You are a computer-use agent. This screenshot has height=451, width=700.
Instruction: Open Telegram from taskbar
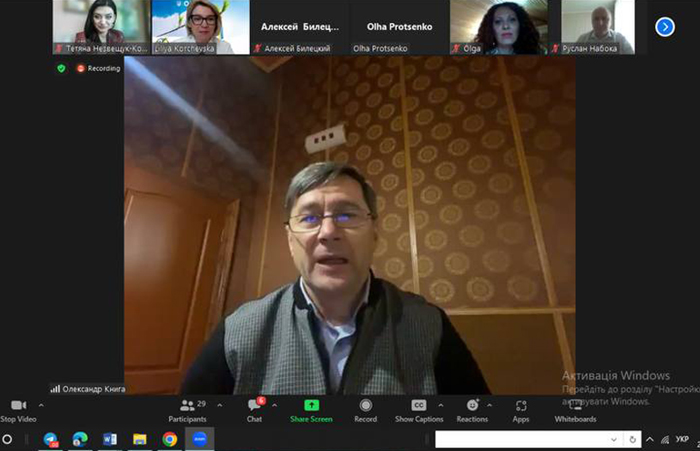pos(50,439)
